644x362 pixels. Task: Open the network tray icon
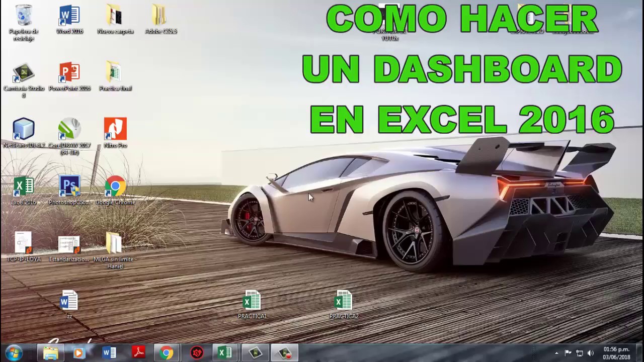pos(579,353)
